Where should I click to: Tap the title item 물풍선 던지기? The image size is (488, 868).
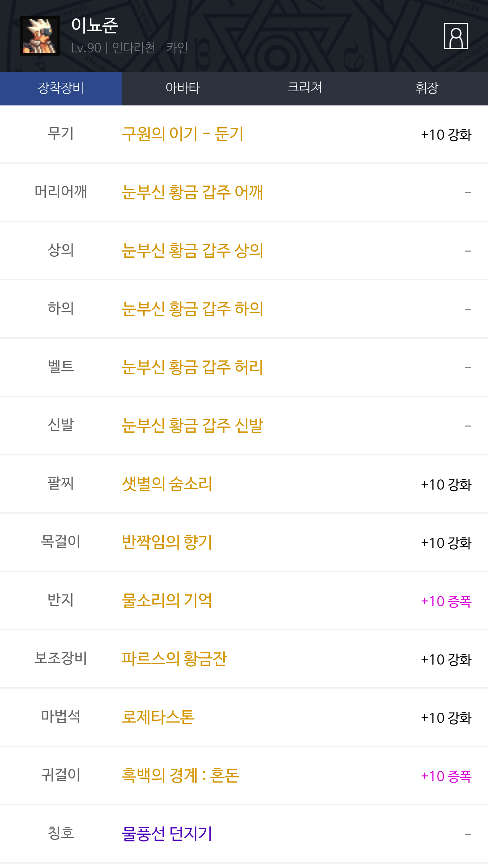[167, 834]
